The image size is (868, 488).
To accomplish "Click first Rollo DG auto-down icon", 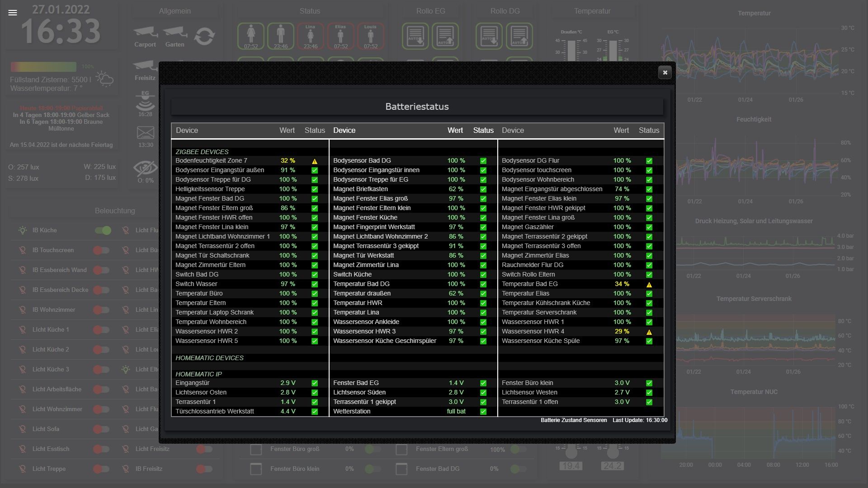I will point(489,36).
